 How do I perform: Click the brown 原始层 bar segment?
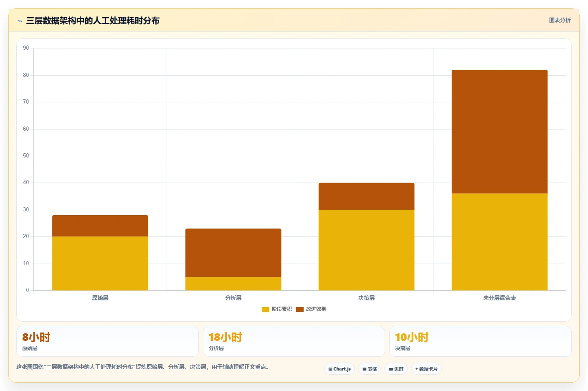[x=100, y=226]
